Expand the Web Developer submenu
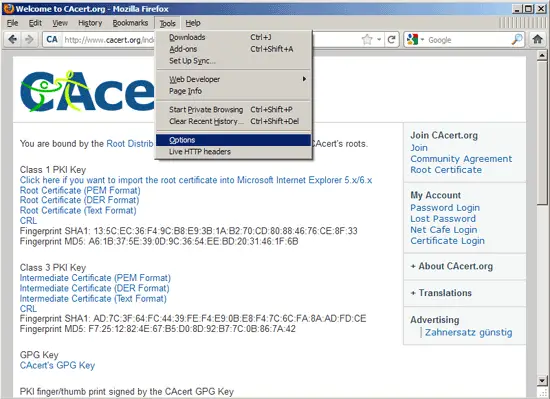This screenshot has width=550, height=399. (x=233, y=79)
